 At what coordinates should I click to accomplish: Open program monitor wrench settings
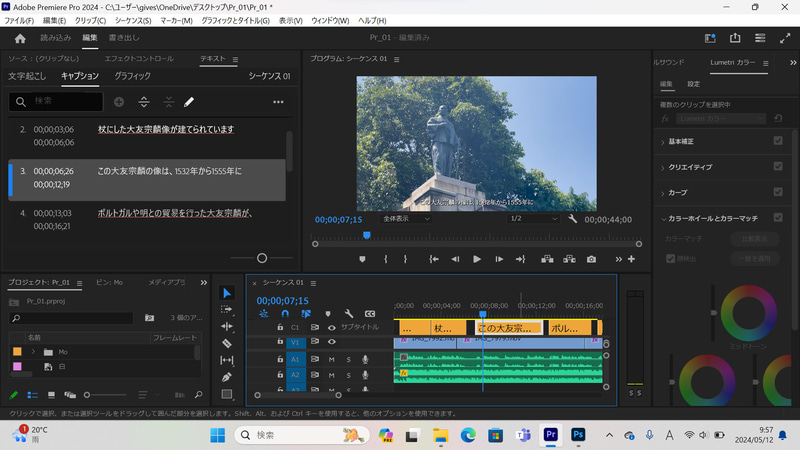coord(572,219)
